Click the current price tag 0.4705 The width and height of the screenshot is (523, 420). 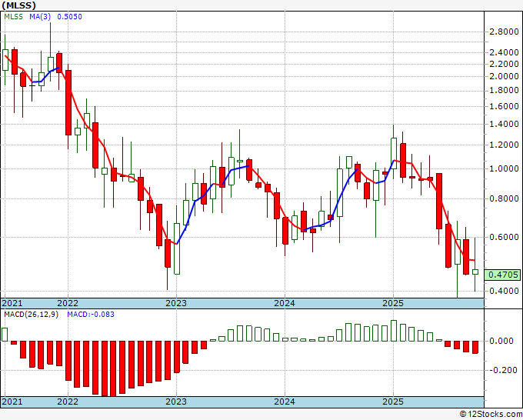coord(503,275)
